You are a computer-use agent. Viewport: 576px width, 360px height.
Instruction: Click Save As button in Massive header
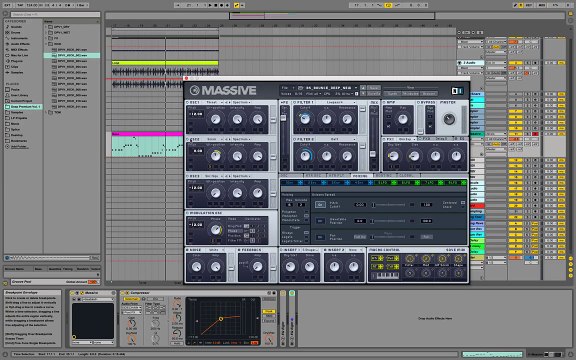click(373, 94)
